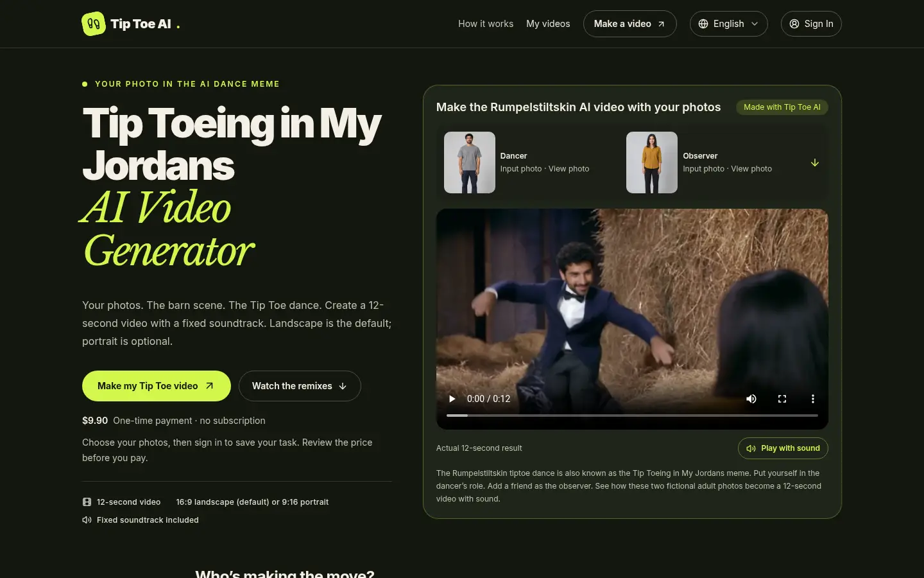Click the Make the Rumpelstiltskin AI video heading
924x578 pixels.
[579, 107]
